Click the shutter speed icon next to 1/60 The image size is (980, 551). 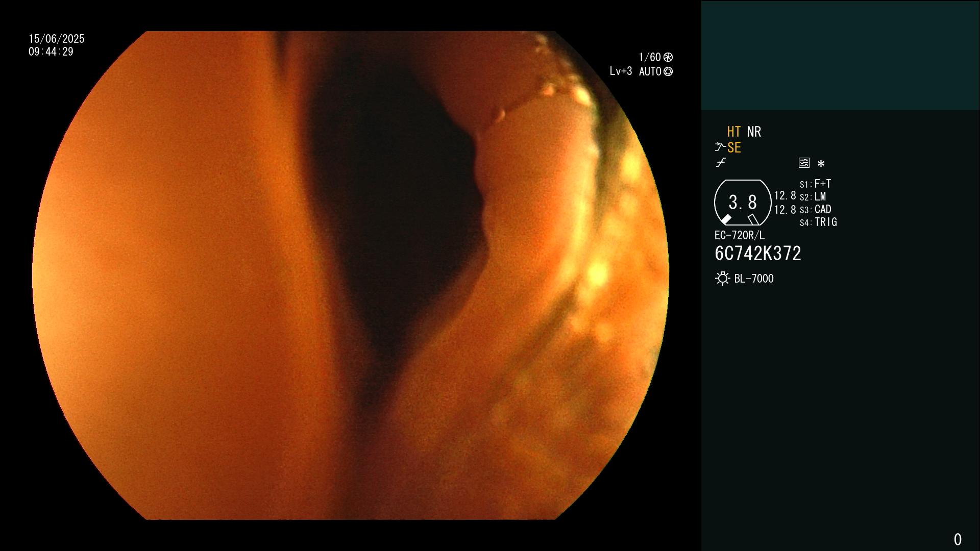[668, 57]
